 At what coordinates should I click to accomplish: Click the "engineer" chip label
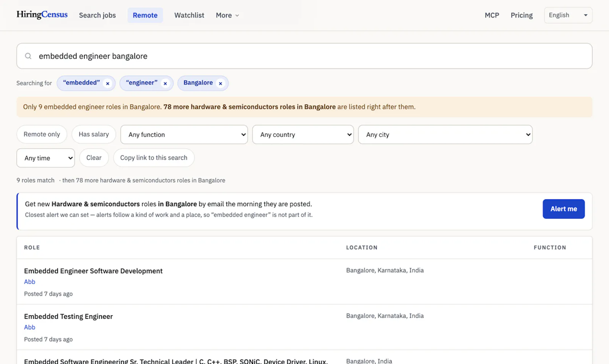[142, 83]
